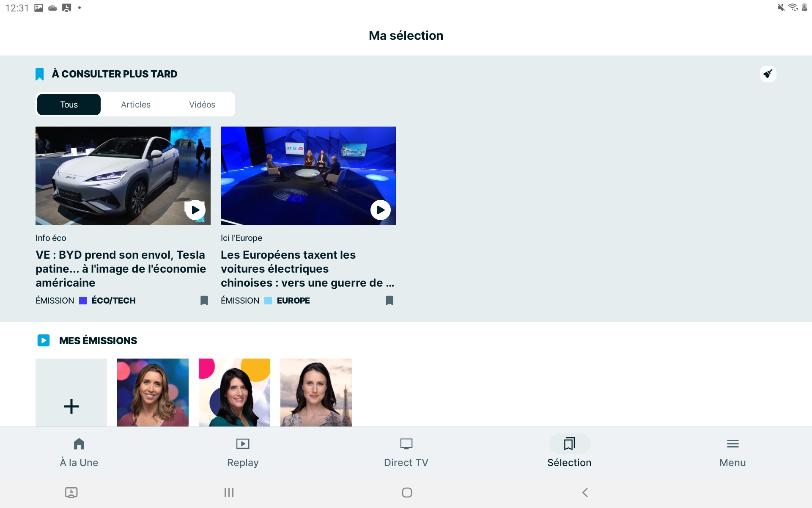
Task: Open the show with the blonde presenter
Action: point(153,392)
